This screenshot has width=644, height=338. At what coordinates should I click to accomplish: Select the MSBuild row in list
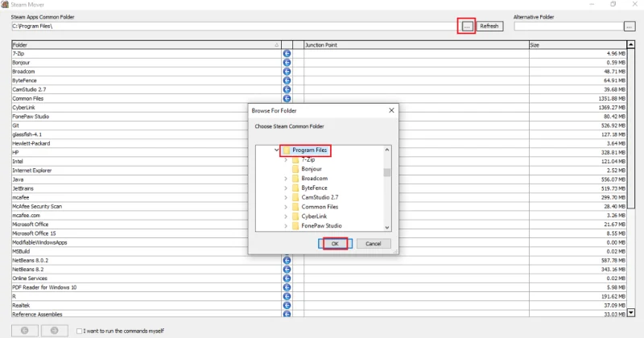(147, 251)
